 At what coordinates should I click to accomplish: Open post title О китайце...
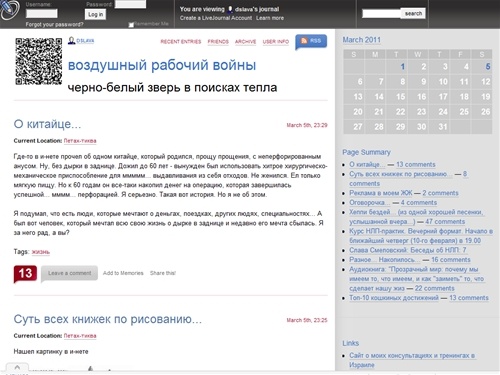(47, 124)
